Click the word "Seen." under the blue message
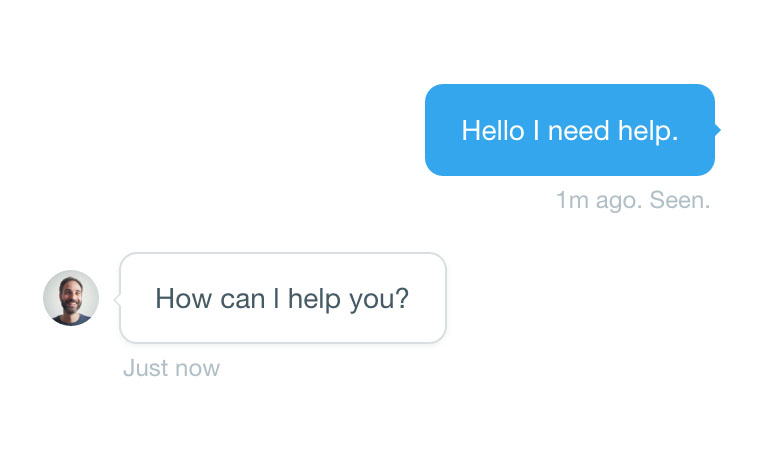 pos(679,200)
